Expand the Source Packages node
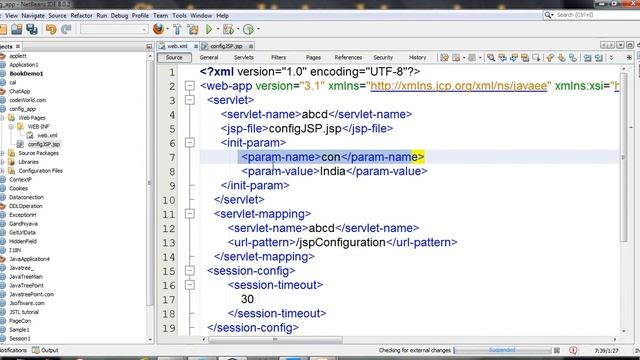 coord(2,153)
